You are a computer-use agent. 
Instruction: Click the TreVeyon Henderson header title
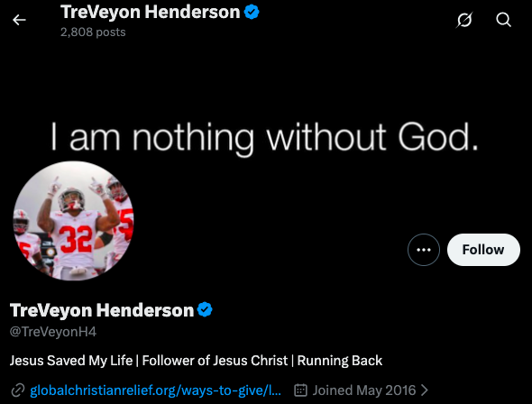click(x=151, y=13)
